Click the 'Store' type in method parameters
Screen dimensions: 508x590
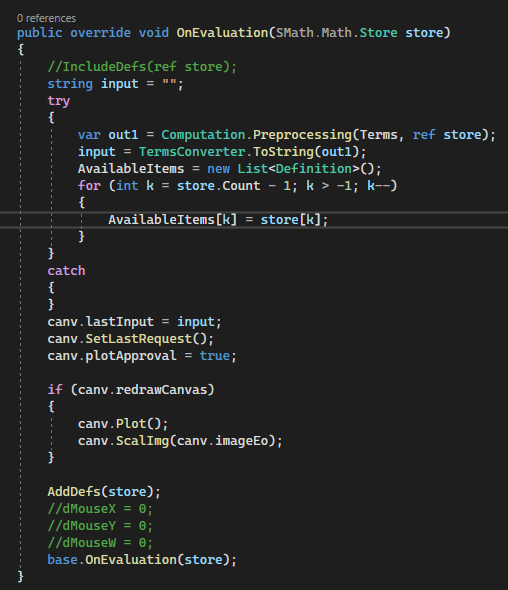pos(378,33)
